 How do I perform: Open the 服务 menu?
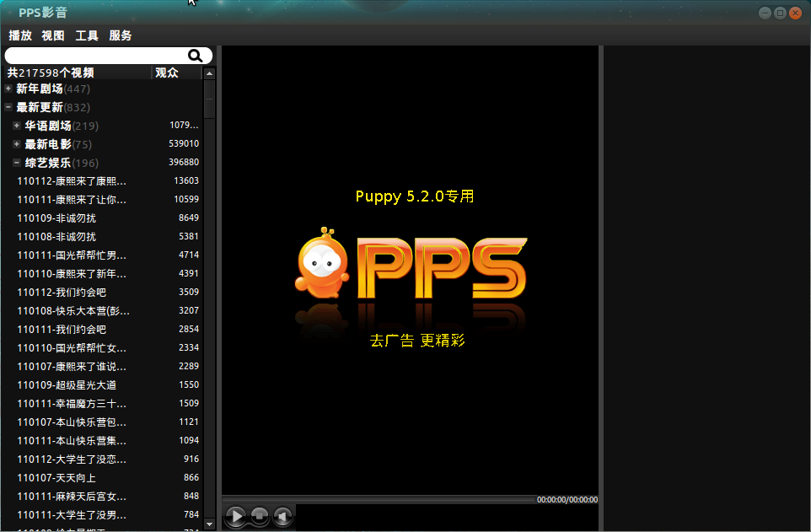tap(120, 35)
